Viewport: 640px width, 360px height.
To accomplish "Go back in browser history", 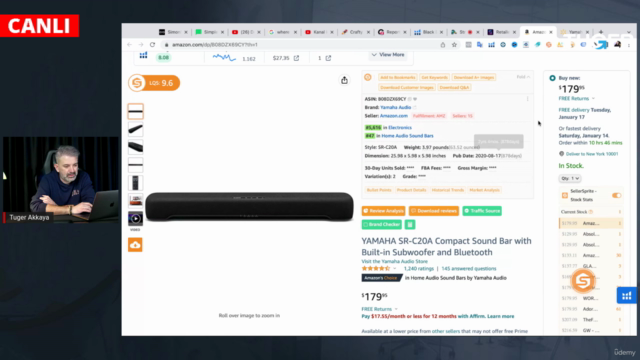I will (129, 44).
